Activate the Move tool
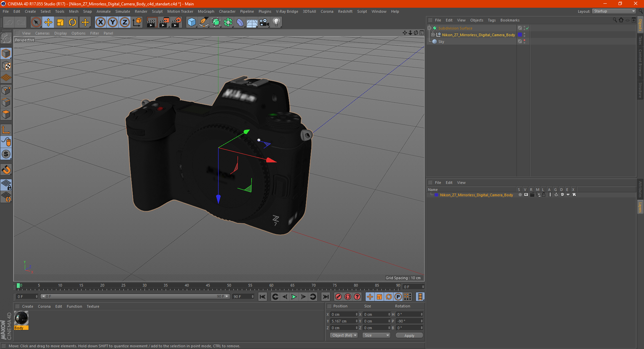The height and width of the screenshot is (349, 644). point(48,22)
